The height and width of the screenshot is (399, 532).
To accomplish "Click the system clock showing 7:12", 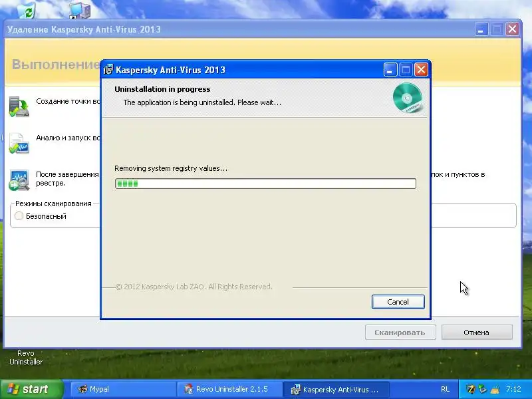I will (x=513, y=389).
